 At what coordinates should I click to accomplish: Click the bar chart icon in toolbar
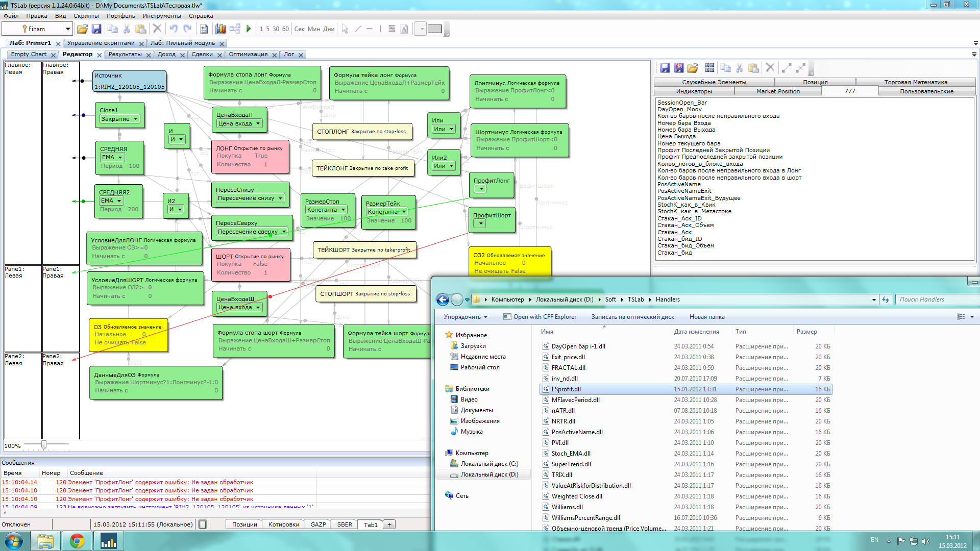(x=220, y=29)
